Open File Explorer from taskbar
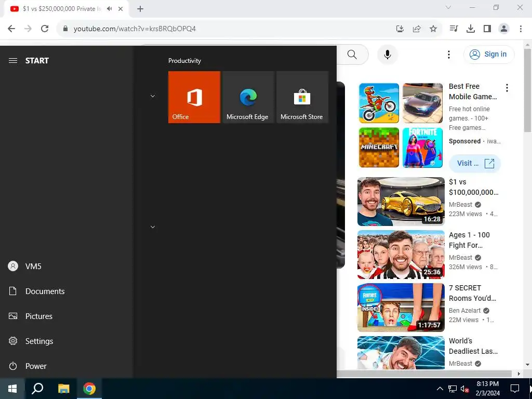Screen dimensions: 532x399 [63, 389]
